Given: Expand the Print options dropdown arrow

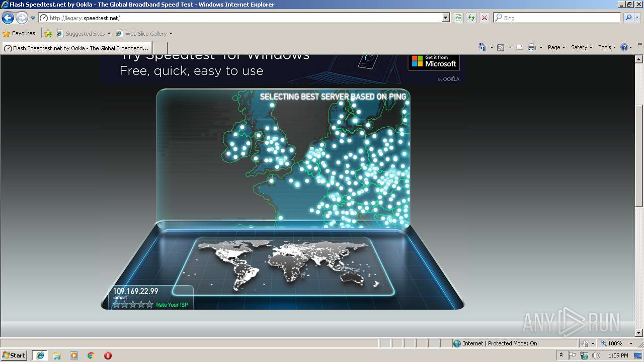Looking at the screenshot, I should (x=541, y=48).
